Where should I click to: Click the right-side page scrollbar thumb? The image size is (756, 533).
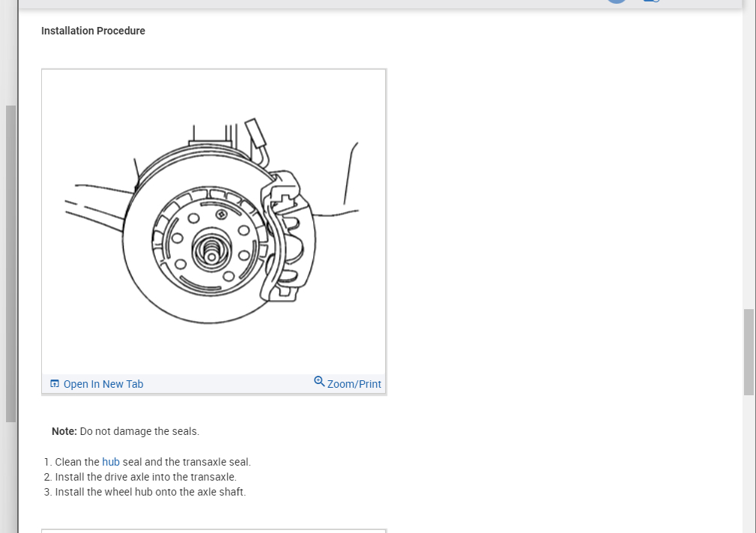pyautogui.click(x=749, y=352)
